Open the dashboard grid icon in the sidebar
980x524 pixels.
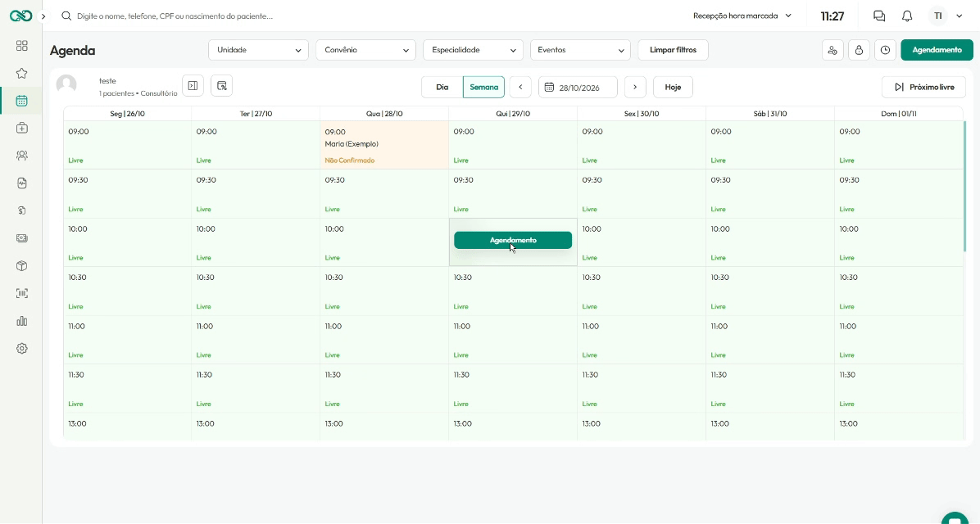(x=22, y=46)
